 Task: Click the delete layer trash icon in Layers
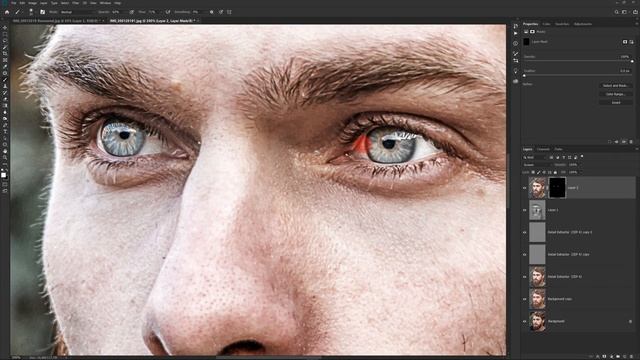pos(631,356)
